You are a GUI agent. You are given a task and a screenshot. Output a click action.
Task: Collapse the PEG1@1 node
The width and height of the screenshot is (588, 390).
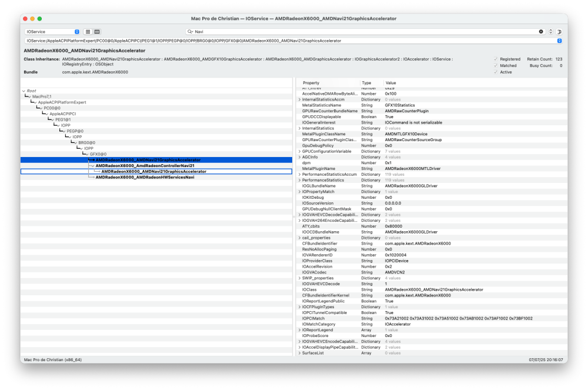coord(53,119)
